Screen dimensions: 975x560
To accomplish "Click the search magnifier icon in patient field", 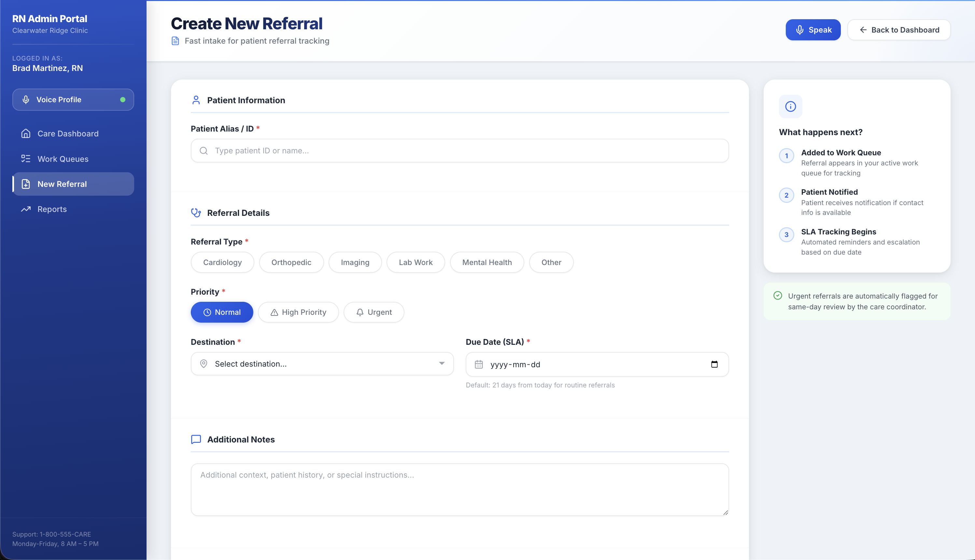I will coord(204,151).
